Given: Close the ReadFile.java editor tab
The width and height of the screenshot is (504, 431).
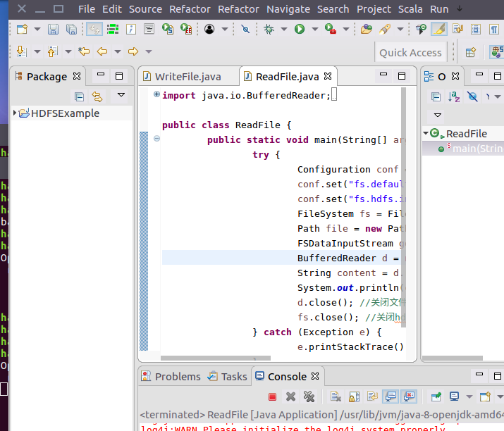Looking at the screenshot, I should tap(328, 76).
